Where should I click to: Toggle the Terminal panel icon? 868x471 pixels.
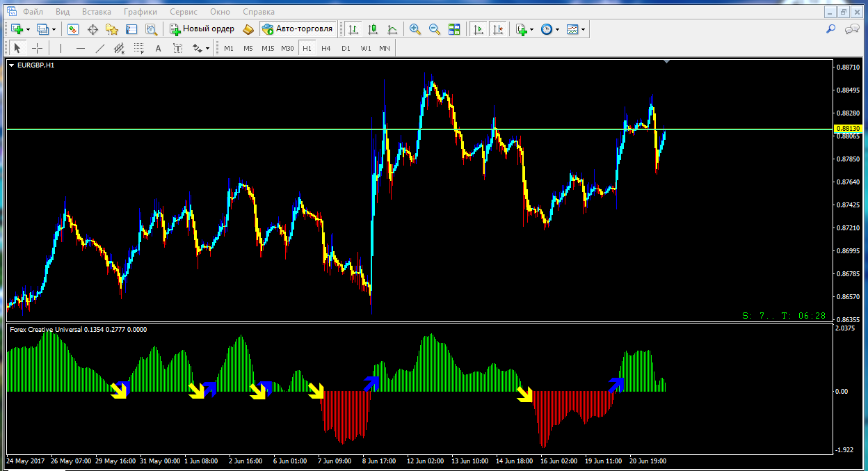point(131,29)
